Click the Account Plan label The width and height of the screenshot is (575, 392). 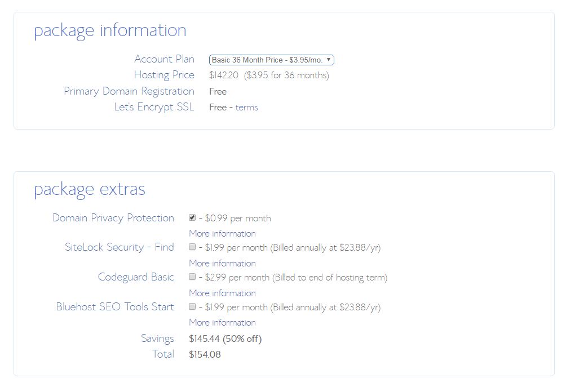click(x=164, y=59)
